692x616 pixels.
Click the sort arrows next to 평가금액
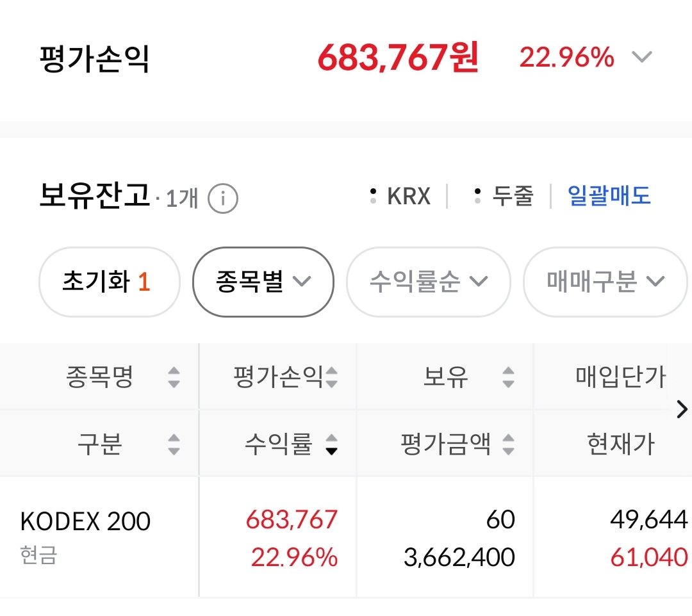(x=508, y=444)
